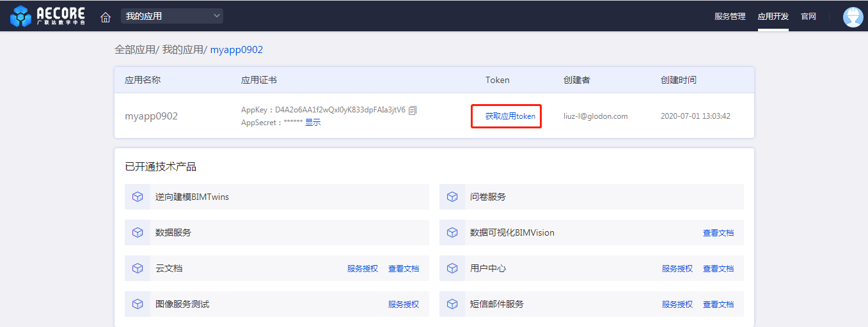Click cube icon beside 问卷服务

(452, 197)
